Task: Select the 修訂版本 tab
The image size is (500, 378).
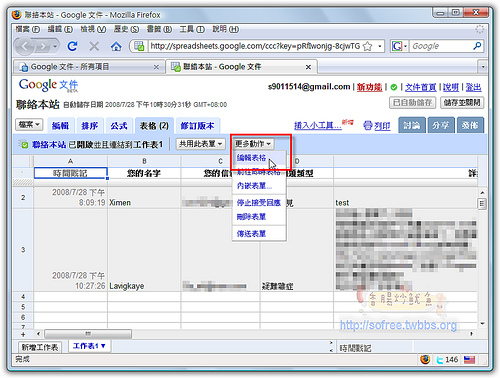Action: click(x=197, y=126)
